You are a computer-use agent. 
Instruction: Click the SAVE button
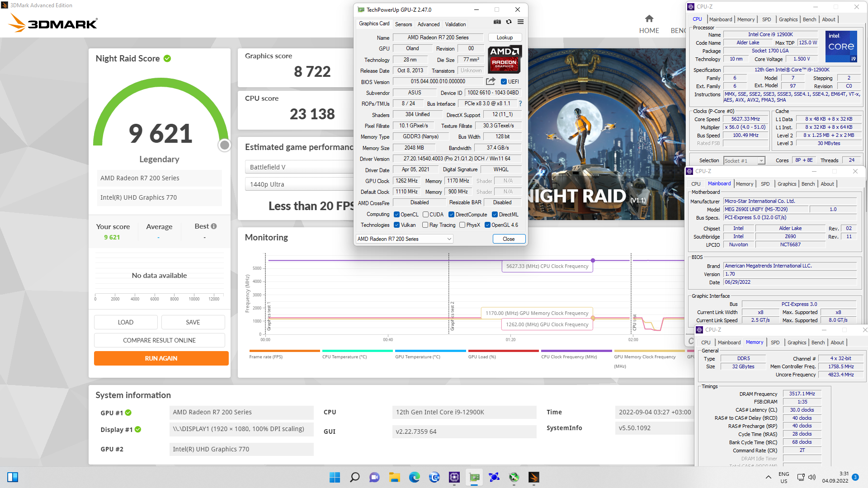click(x=193, y=322)
